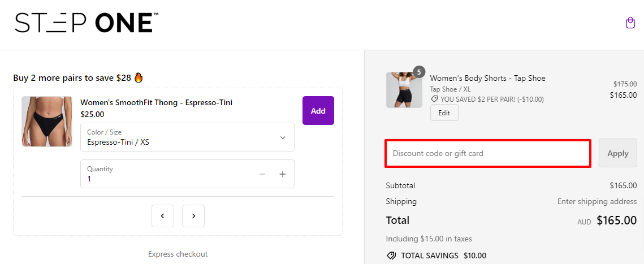Decrease quantity with the minus icon

click(x=262, y=174)
